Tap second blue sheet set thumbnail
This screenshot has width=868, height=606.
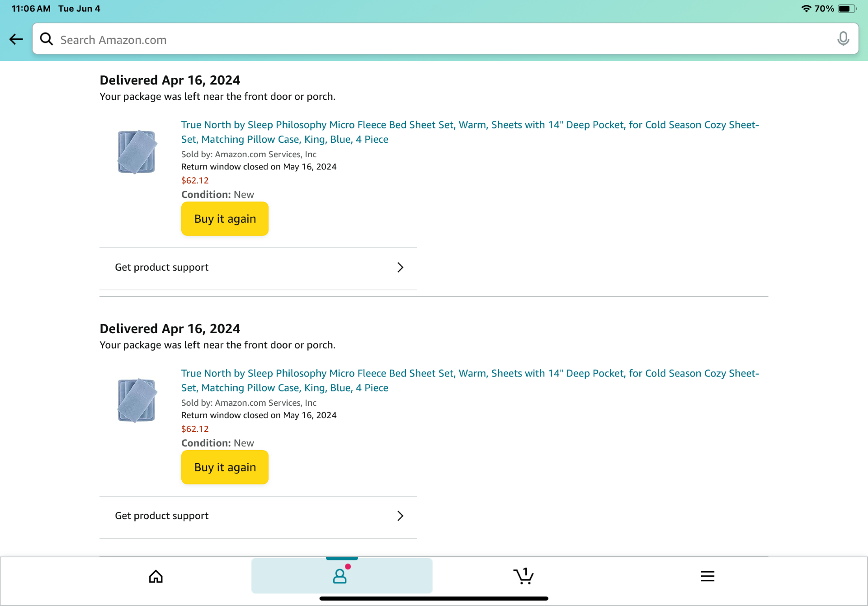click(x=137, y=400)
